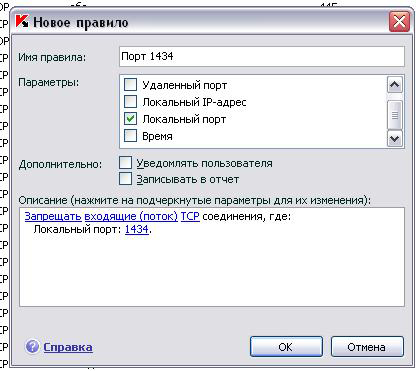Image resolution: width=420 pixels, height=371 pixels.
Task: Enable the Удаленный порт checkbox
Action: tap(130, 85)
